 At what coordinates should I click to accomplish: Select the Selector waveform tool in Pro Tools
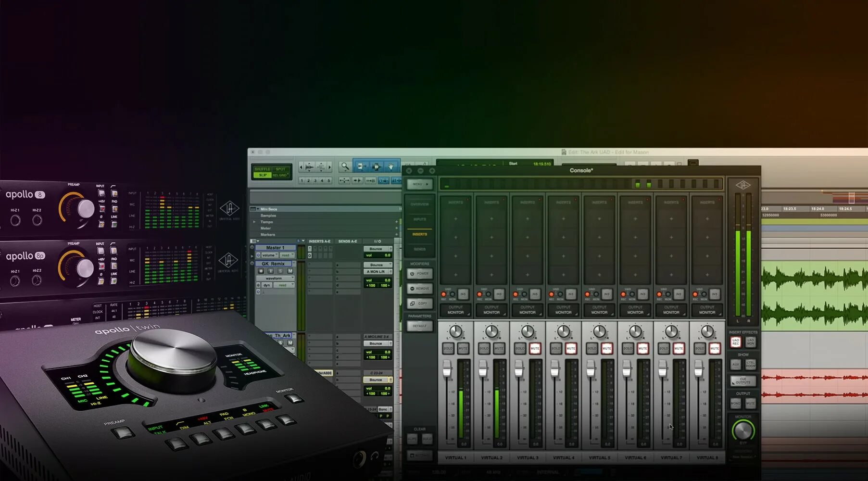(x=376, y=166)
